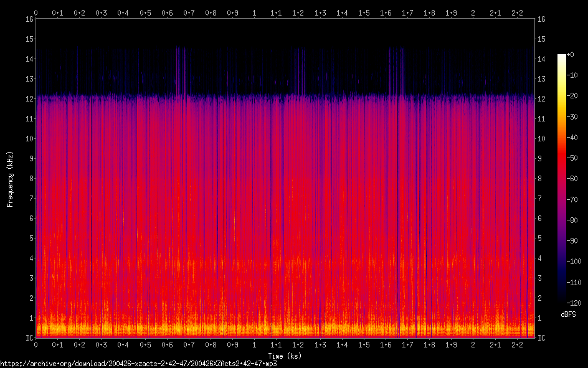Screen dimensions: 588x368
Task: Click the "dBFS" label under the color scale
Action: tap(568, 314)
